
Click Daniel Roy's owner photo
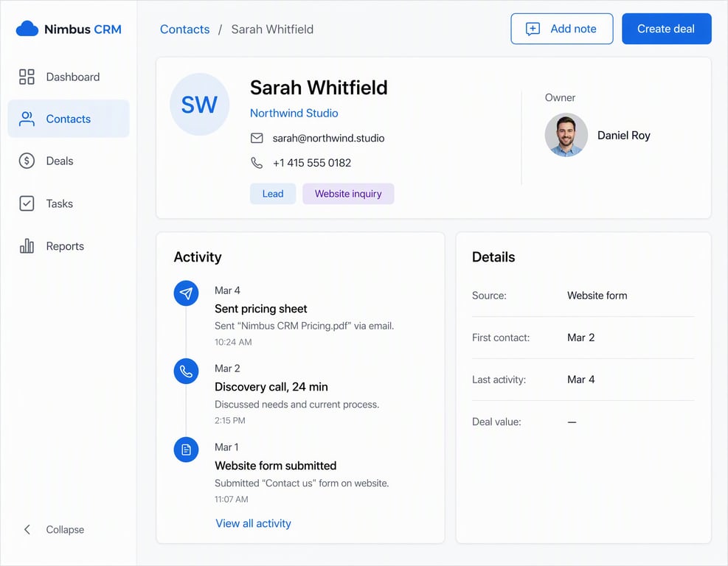coord(566,135)
